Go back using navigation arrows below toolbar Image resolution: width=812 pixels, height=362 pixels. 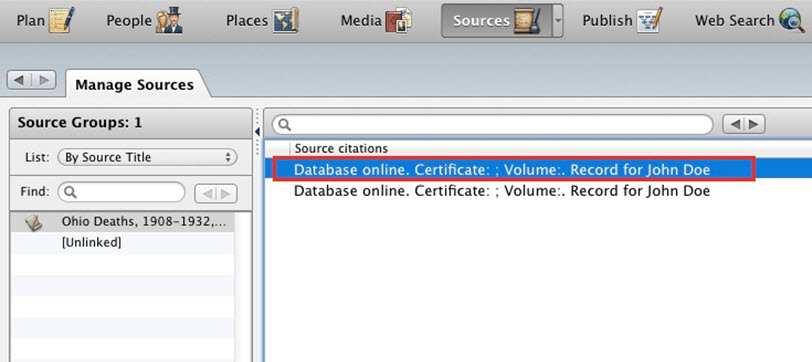click(x=19, y=80)
